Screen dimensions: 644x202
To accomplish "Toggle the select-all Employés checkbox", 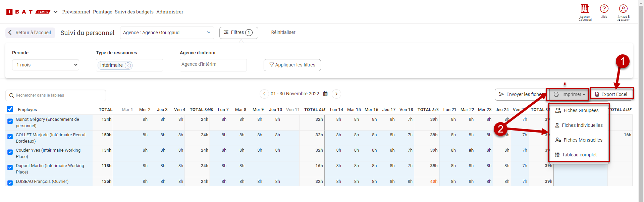I will [10, 109].
